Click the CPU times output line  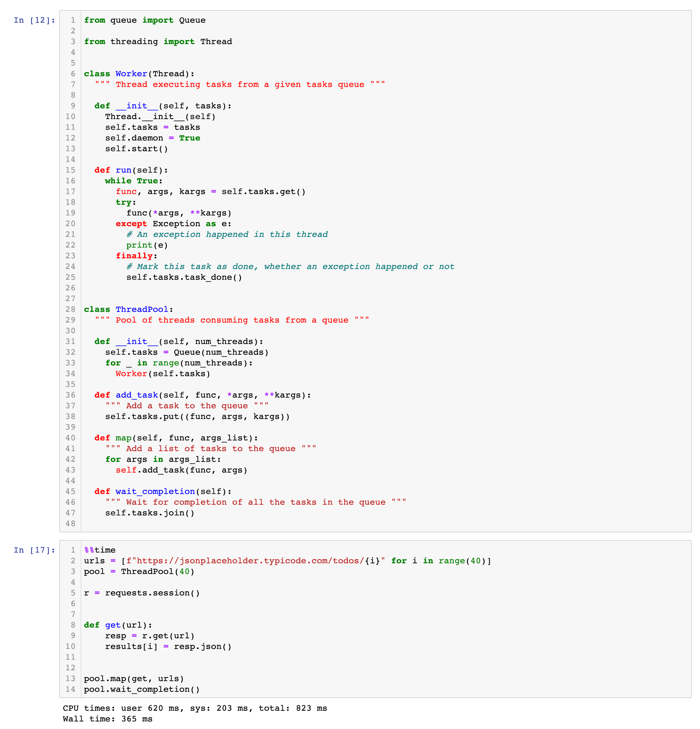coord(194,708)
